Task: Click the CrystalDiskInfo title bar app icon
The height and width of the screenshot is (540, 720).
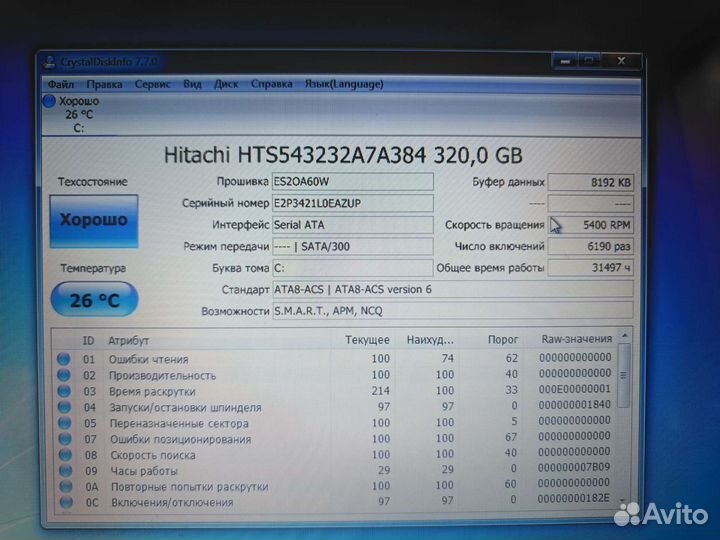Action: click(49, 62)
